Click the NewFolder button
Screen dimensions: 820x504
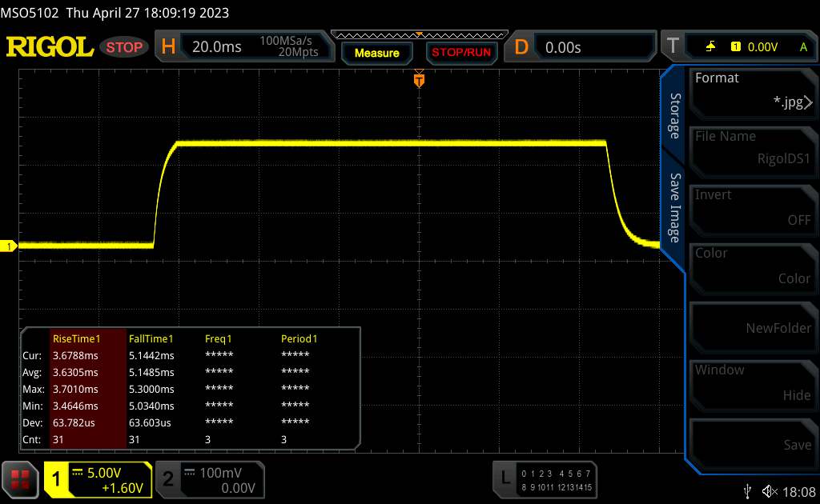753,326
